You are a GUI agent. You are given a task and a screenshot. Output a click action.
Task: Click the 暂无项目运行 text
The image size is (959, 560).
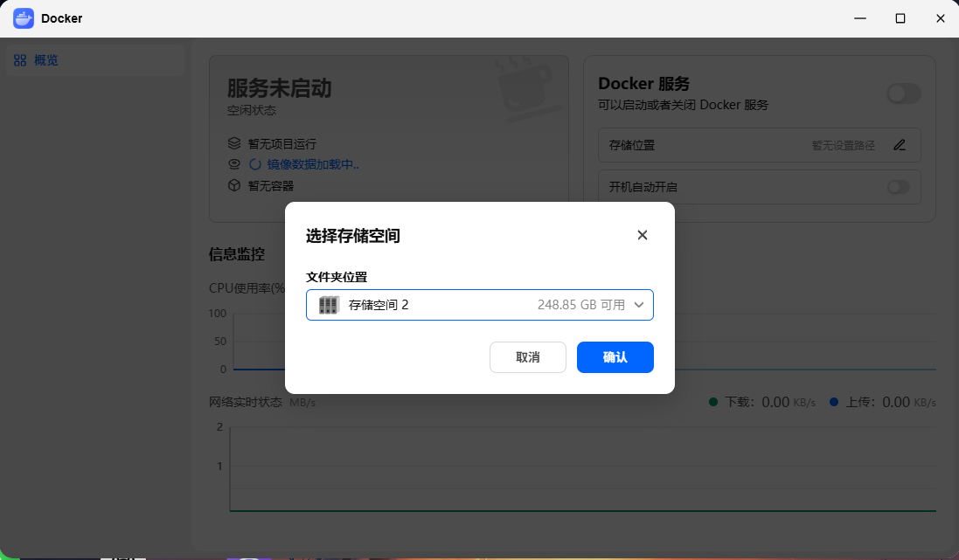[x=282, y=143]
